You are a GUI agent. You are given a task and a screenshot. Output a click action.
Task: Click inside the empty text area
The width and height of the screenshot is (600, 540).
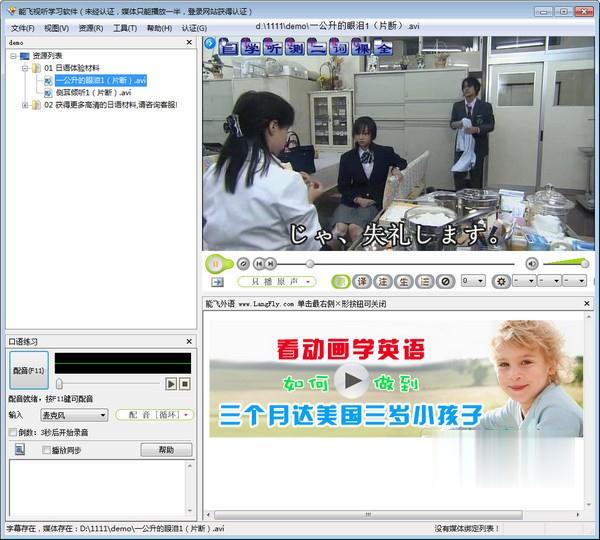tap(97, 488)
